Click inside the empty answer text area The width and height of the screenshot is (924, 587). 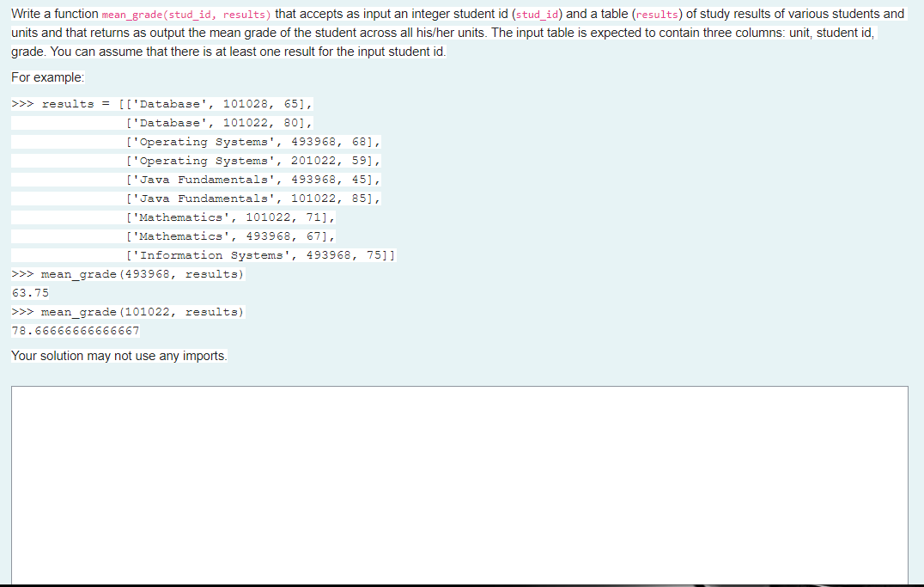459,485
